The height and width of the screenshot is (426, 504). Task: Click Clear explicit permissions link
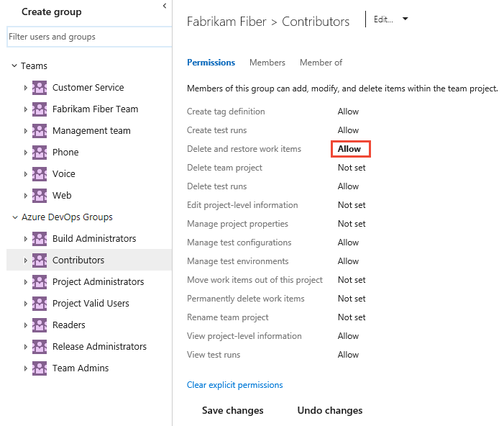click(234, 385)
